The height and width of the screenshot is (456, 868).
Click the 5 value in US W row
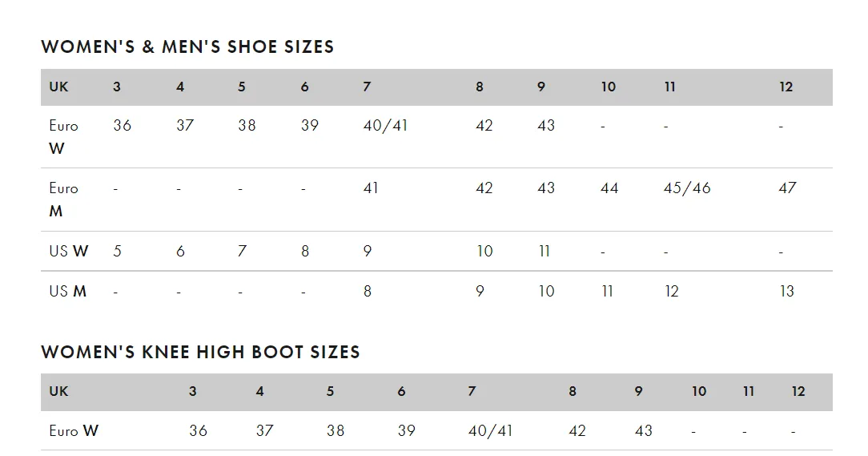coord(118,251)
